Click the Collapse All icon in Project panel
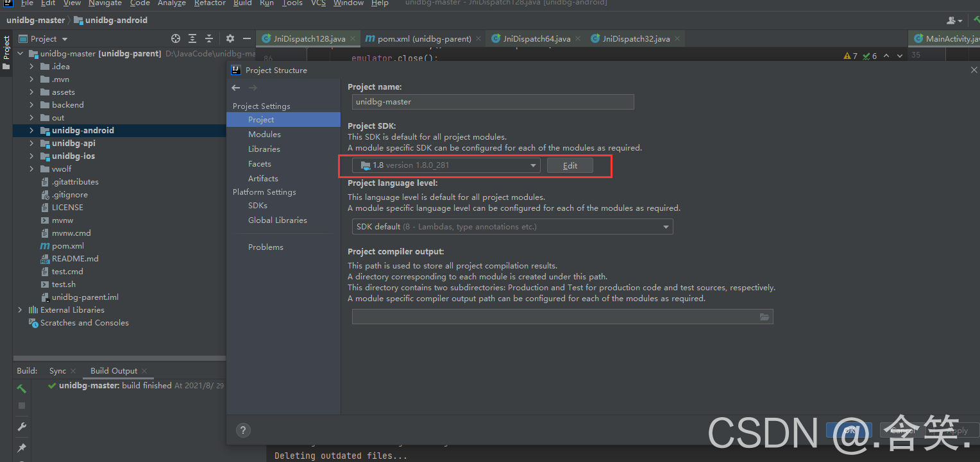 209,39
